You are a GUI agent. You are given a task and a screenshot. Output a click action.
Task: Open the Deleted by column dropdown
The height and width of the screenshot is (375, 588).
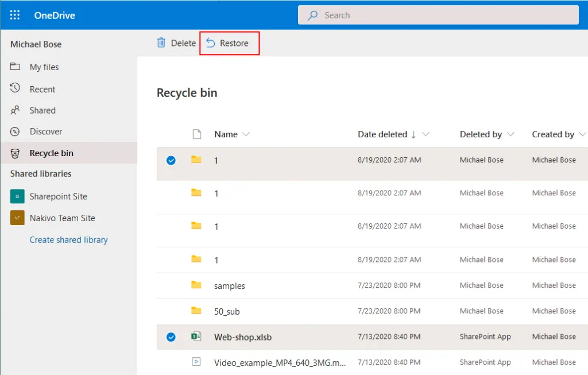click(x=510, y=134)
